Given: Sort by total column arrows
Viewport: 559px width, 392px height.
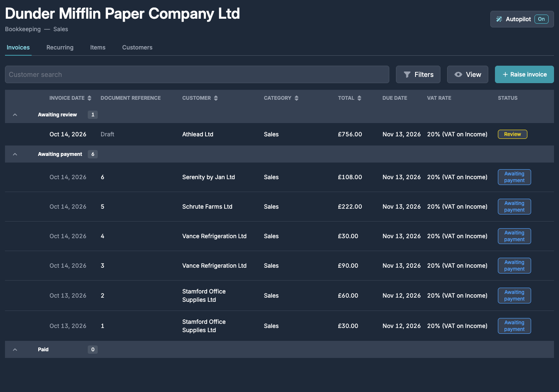Looking at the screenshot, I should [x=359, y=98].
